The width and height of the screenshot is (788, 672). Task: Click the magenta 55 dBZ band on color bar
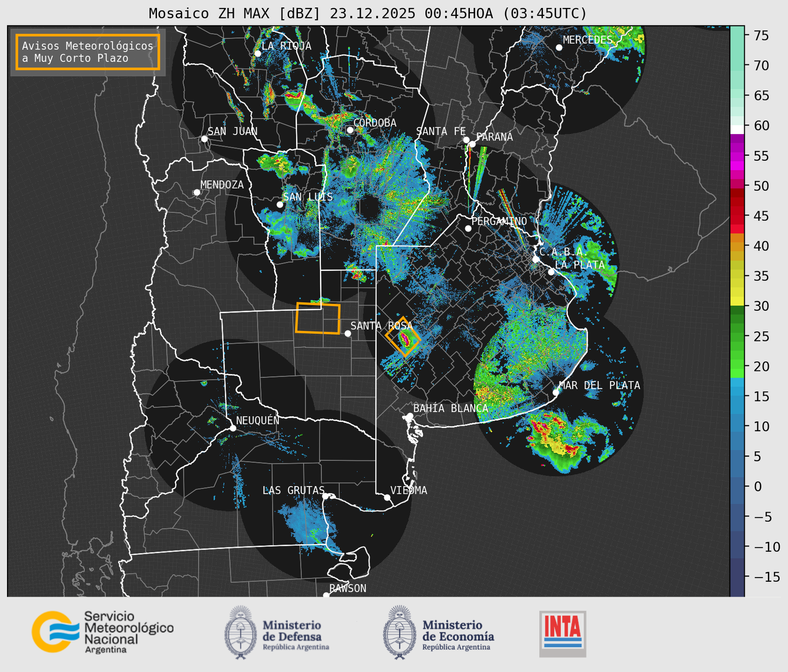pos(737,156)
